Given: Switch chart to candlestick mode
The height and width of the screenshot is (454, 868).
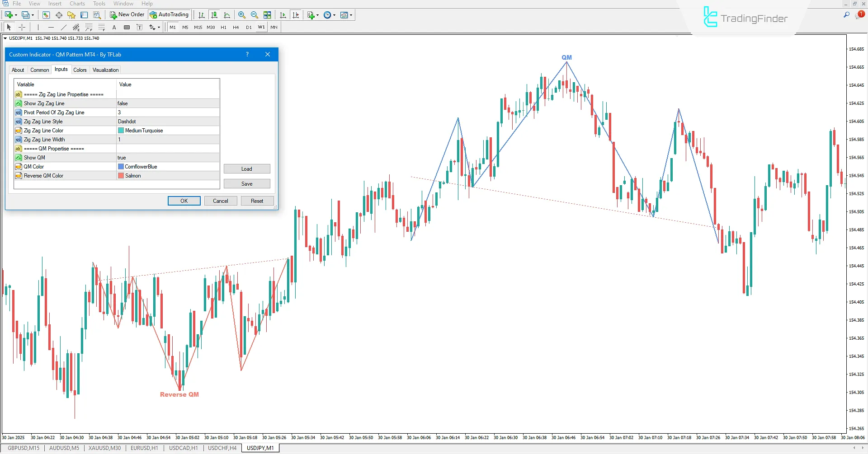Looking at the screenshot, I should click(214, 15).
